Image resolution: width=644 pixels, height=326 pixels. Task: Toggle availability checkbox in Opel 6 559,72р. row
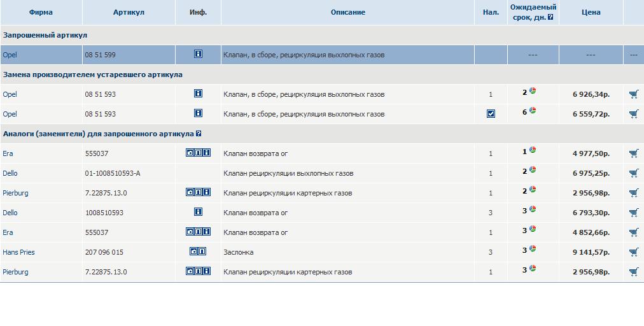(x=491, y=114)
